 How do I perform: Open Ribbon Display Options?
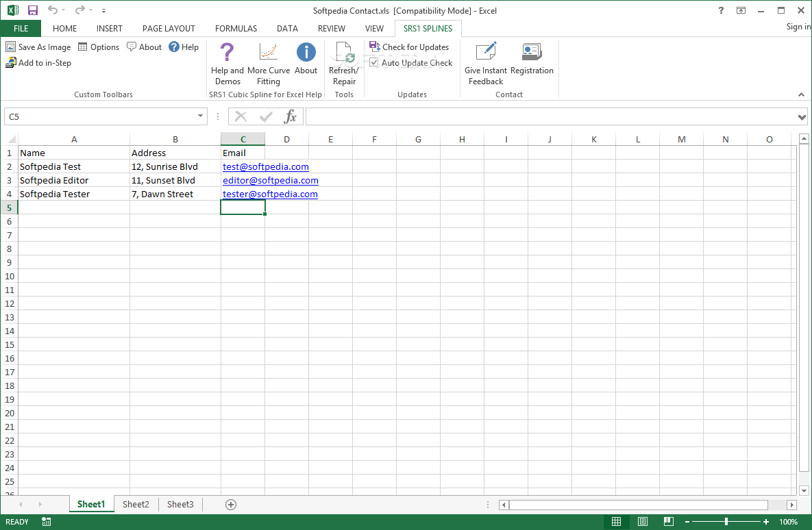click(741, 10)
